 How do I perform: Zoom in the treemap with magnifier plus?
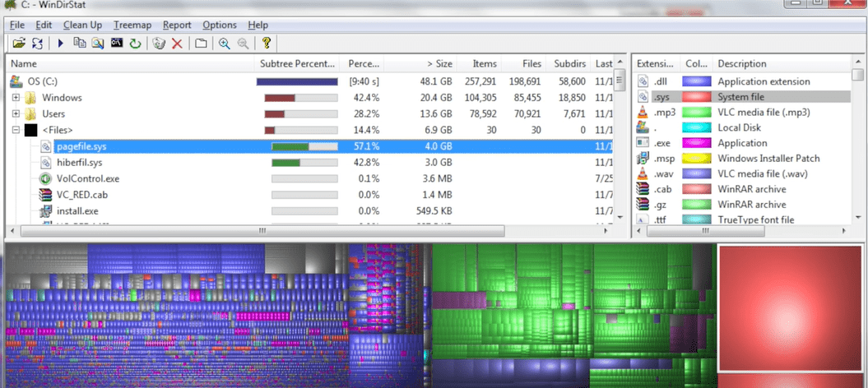tap(224, 43)
